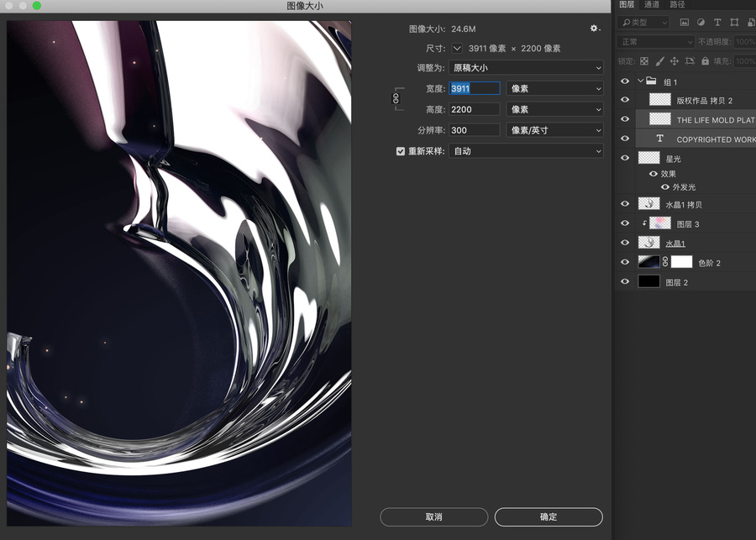This screenshot has height=540, width=756.
Task: Switch to the 通道 tab
Action: pyautogui.click(x=652, y=4)
